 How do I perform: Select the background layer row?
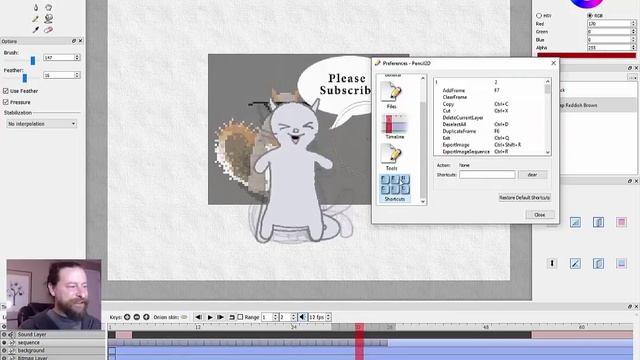53,350
